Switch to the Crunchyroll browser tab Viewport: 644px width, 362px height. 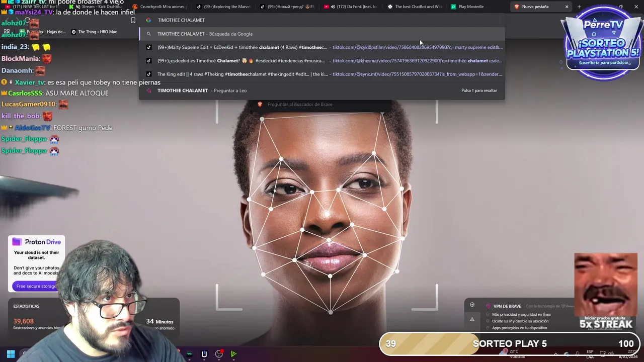(159, 7)
